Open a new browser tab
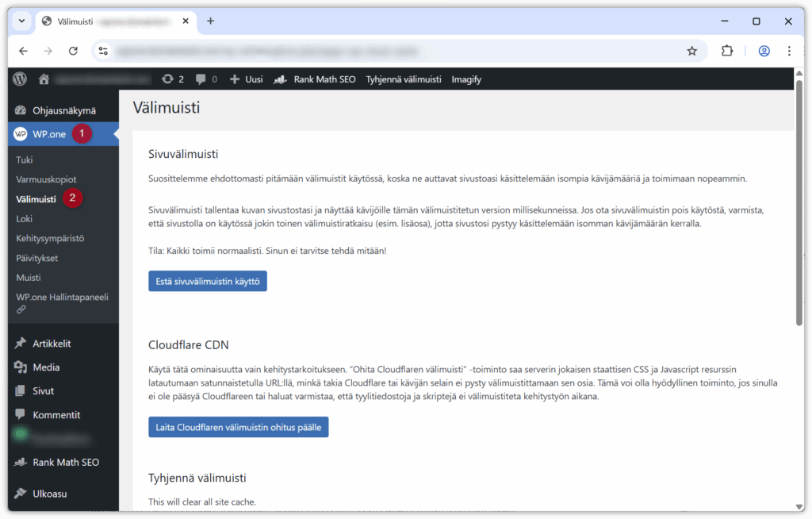 tap(210, 21)
